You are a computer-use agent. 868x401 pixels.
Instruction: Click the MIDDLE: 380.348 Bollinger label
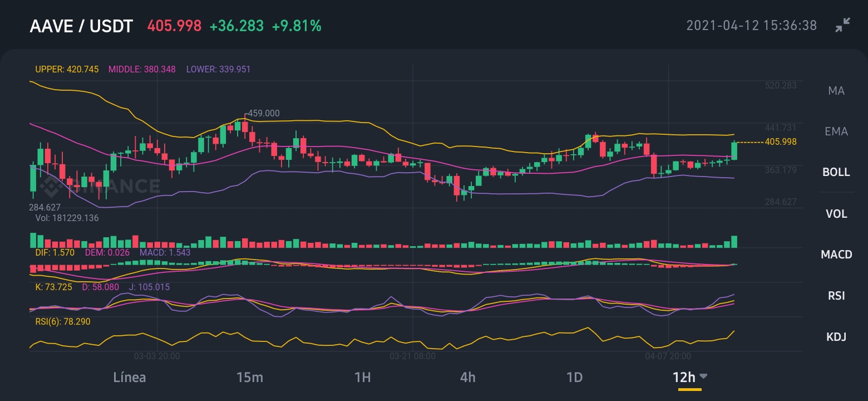[142, 70]
